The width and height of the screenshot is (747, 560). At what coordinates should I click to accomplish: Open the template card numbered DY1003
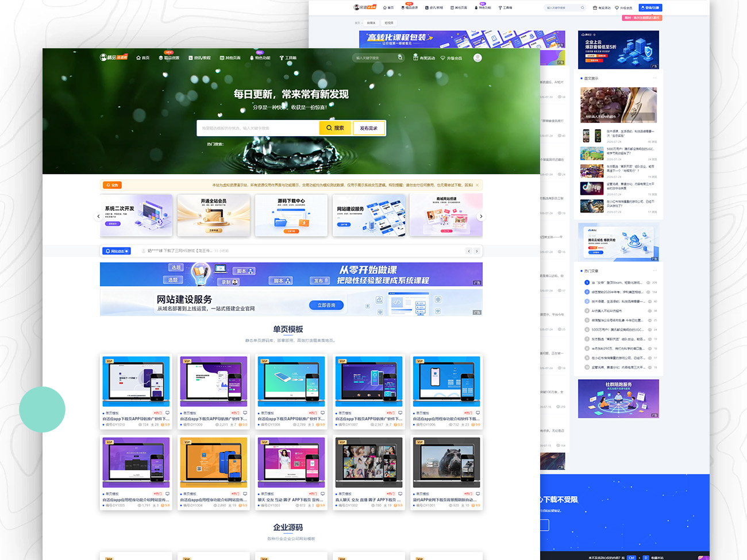291,473
